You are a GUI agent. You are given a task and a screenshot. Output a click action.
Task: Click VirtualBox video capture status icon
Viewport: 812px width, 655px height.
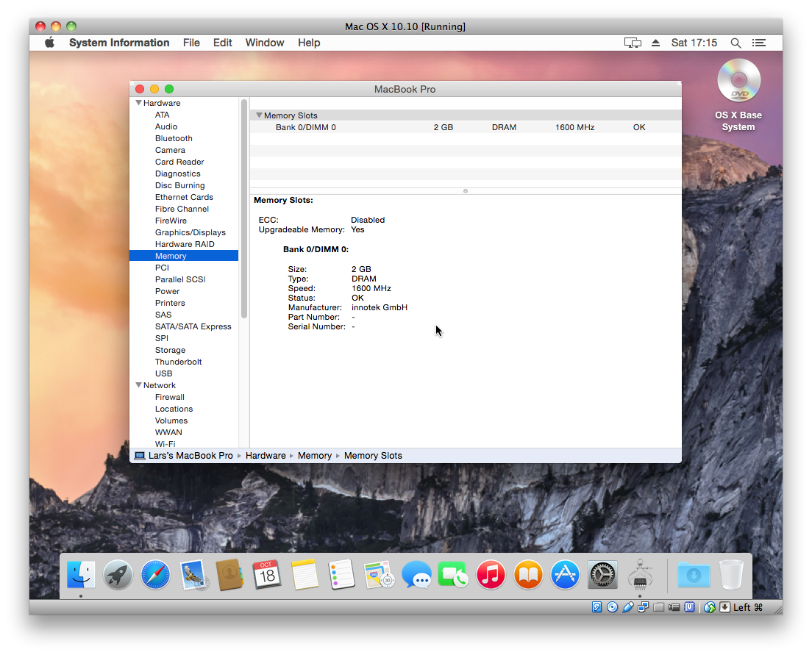tap(674, 607)
